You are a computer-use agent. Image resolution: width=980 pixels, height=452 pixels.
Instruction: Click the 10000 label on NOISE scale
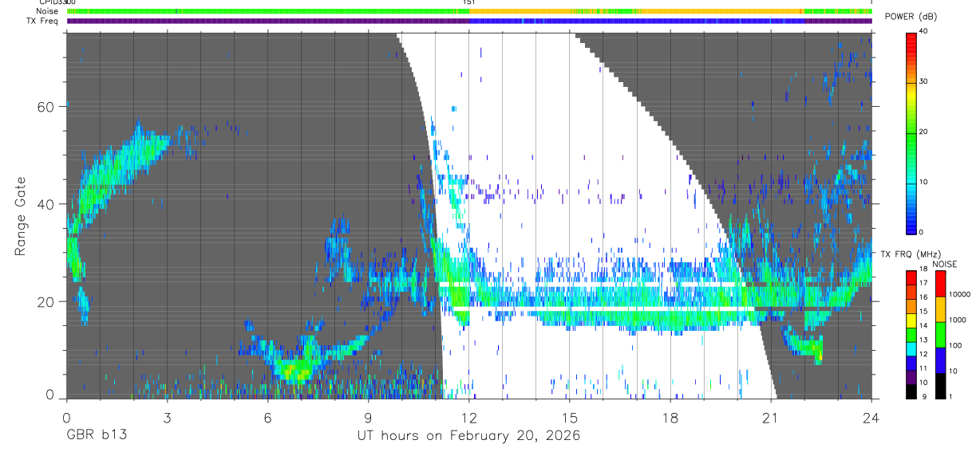[961, 294]
